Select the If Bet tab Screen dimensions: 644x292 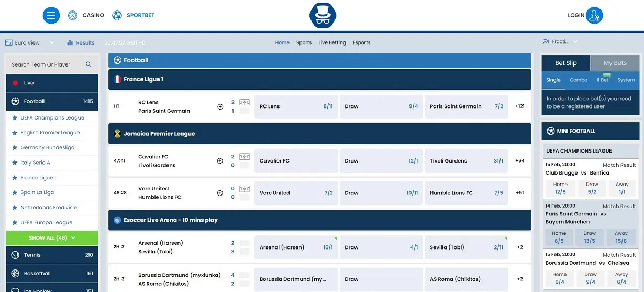click(603, 80)
